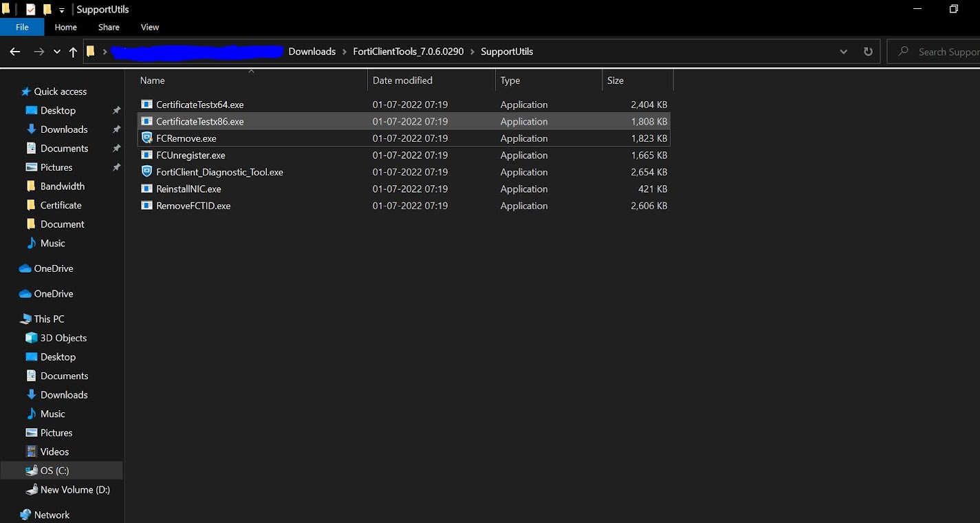Open Customize Quick Access Toolbar dropdown arrow
Viewport: 980px width, 523px height.
click(x=62, y=10)
